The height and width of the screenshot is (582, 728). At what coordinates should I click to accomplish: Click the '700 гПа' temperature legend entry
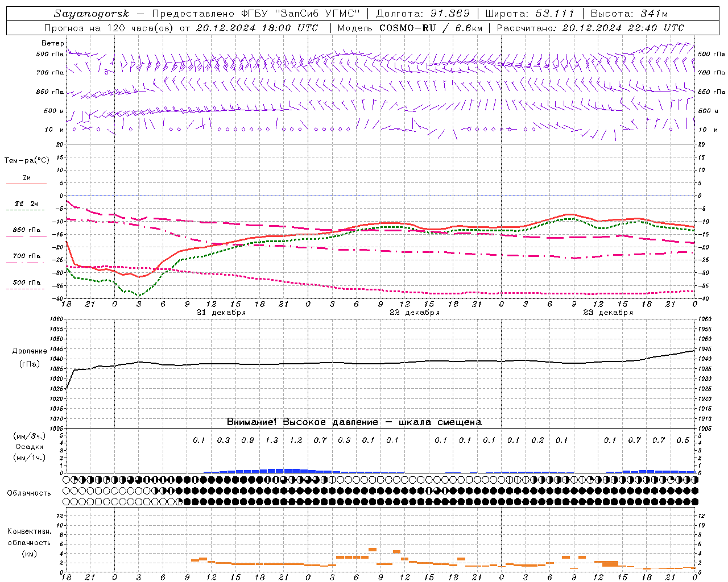(27, 256)
